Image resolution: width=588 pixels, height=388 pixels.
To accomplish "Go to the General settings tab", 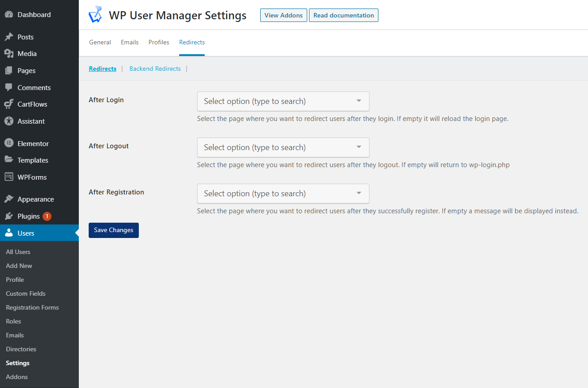I will tap(100, 42).
